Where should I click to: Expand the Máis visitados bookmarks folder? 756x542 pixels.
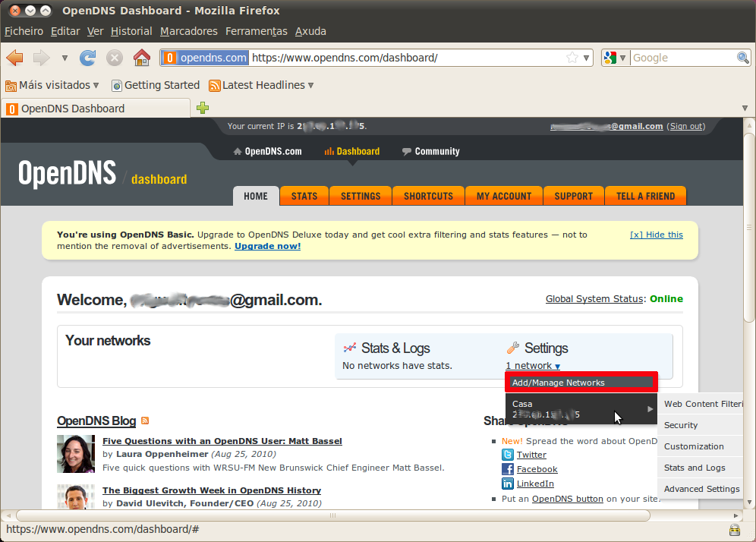pyautogui.click(x=52, y=85)
